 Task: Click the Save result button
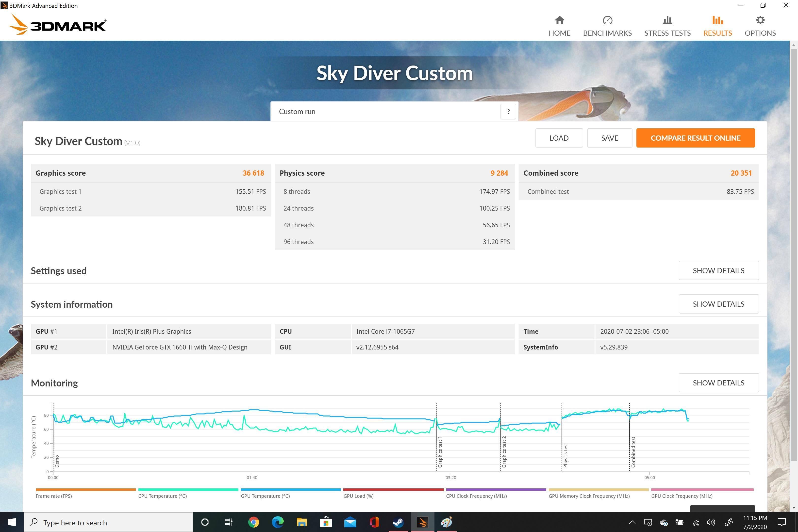[609, 138]
